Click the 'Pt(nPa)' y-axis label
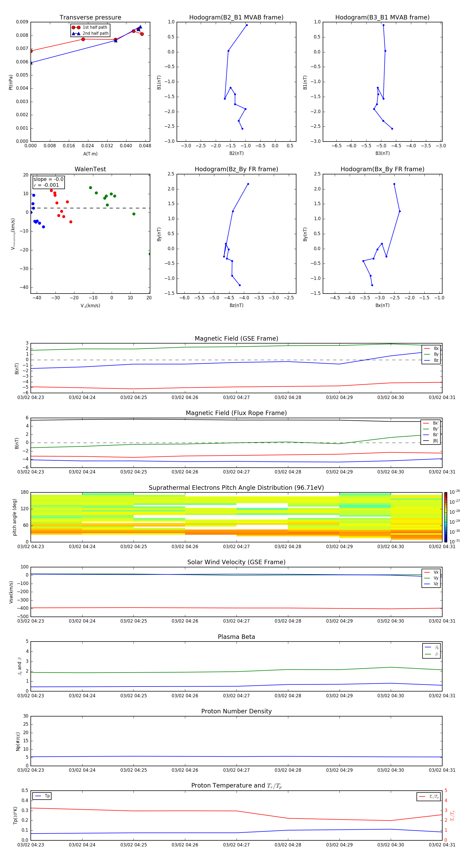Image resolution: width=473 pixels, height=868 pixels. (x=11, y=82)
